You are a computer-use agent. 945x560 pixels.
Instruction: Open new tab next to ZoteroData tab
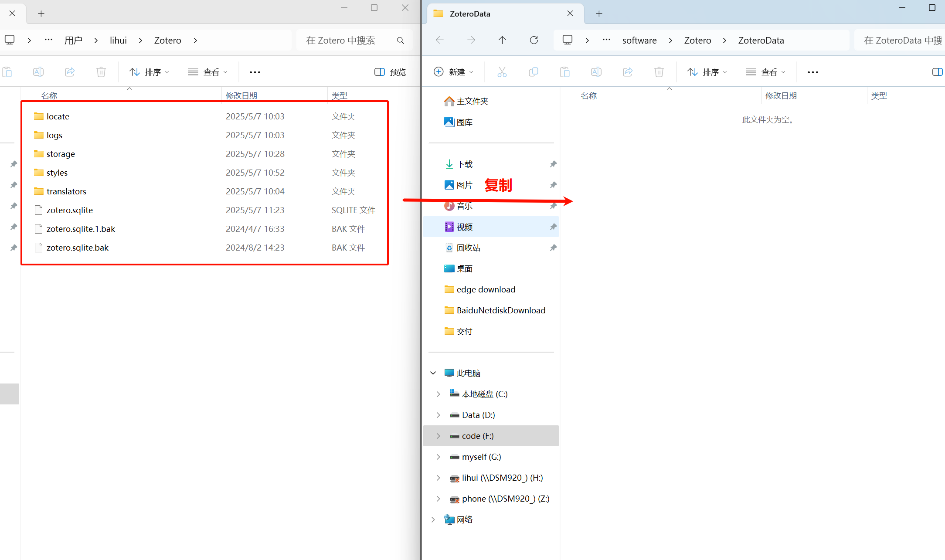pyautogui.click(x=599, y=14)
